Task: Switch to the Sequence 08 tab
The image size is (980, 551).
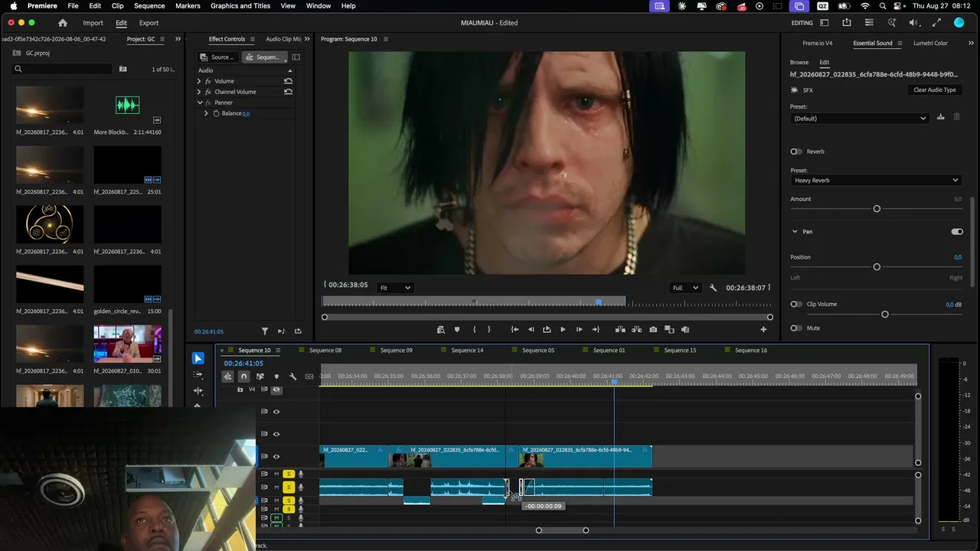Action: 325,350
